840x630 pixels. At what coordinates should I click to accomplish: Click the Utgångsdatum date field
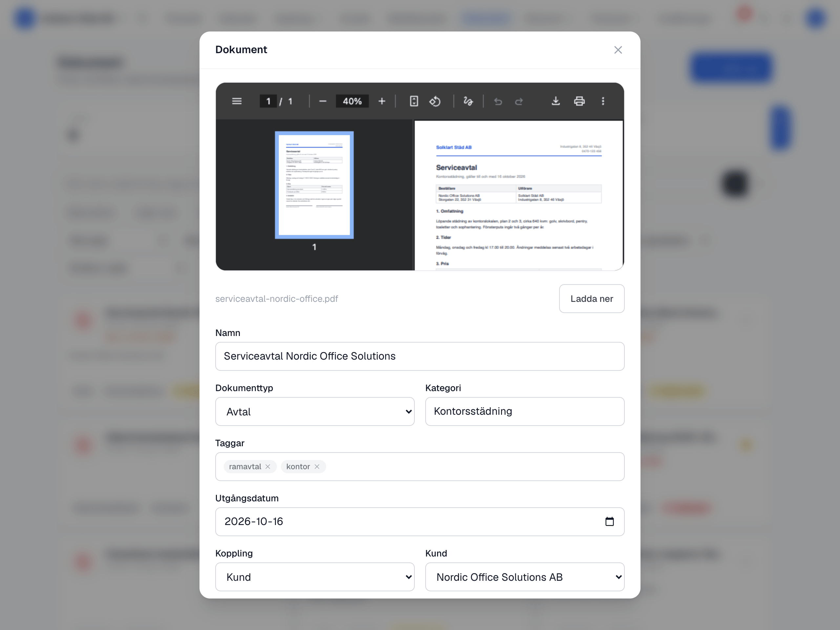(x=420, y=521)
